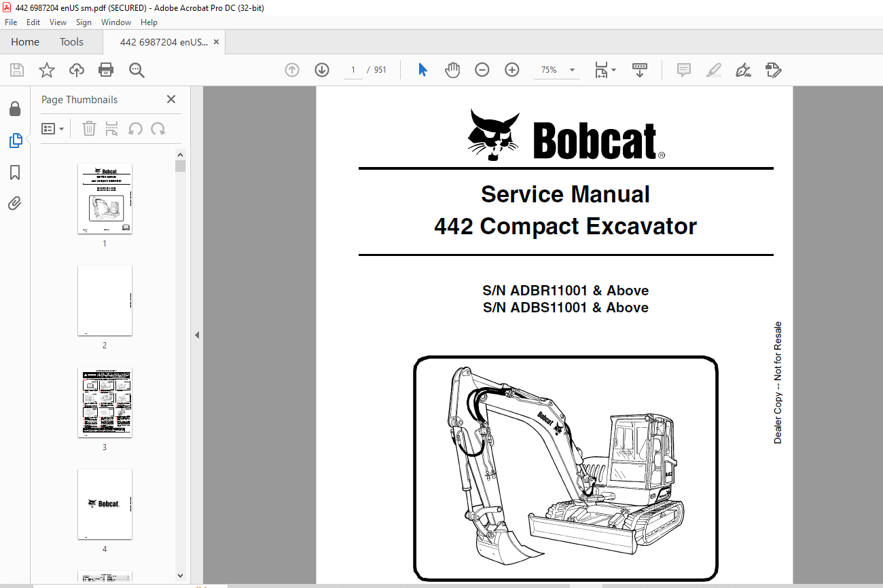Open the Edit menu
The image size is (883, 588).
[x=33, y=22]
